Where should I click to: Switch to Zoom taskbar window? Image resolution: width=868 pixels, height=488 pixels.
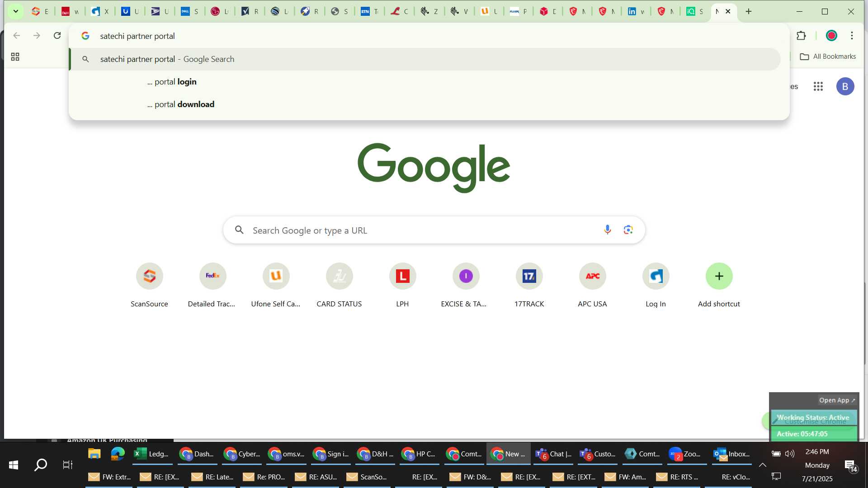coord(687,454)
